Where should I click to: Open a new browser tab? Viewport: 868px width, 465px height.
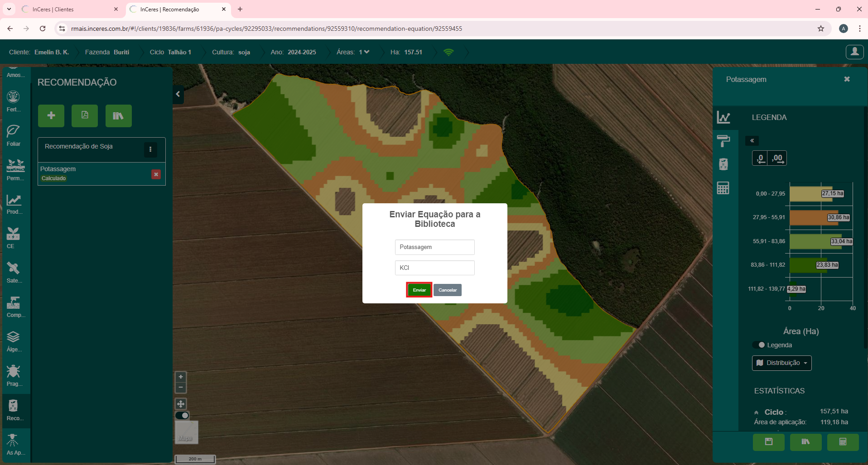coord(240,9)
